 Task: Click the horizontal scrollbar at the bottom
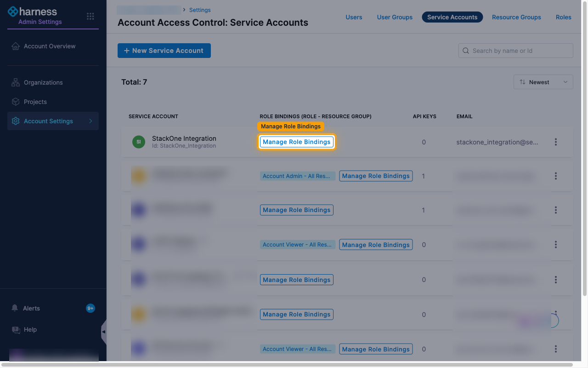click(287, 365)
